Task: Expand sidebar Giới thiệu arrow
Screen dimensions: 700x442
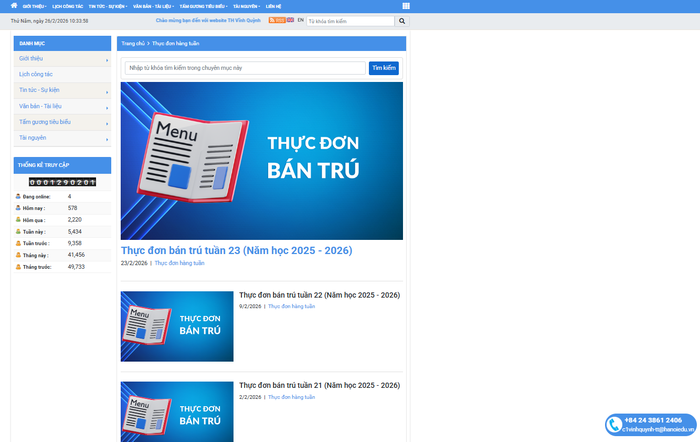Action: pyautogui.click(x=107, y=60)
